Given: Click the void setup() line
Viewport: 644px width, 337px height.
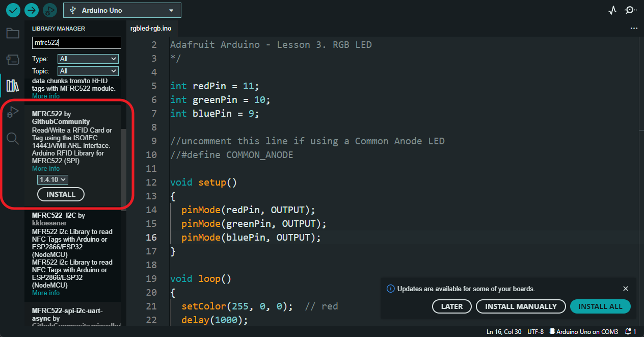Looking at the screenshot, I should [x=204, y=183].
